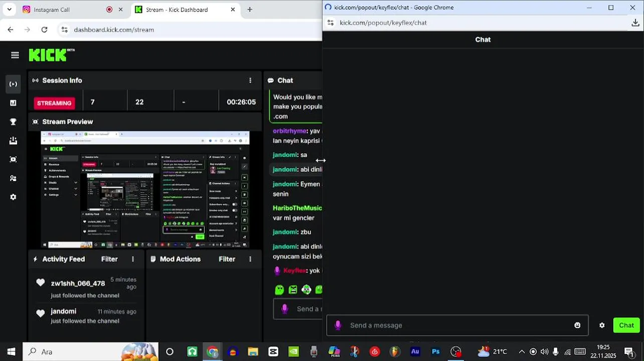
Task: Open emoji picker in popout chat
Action: tap(577, 325)
